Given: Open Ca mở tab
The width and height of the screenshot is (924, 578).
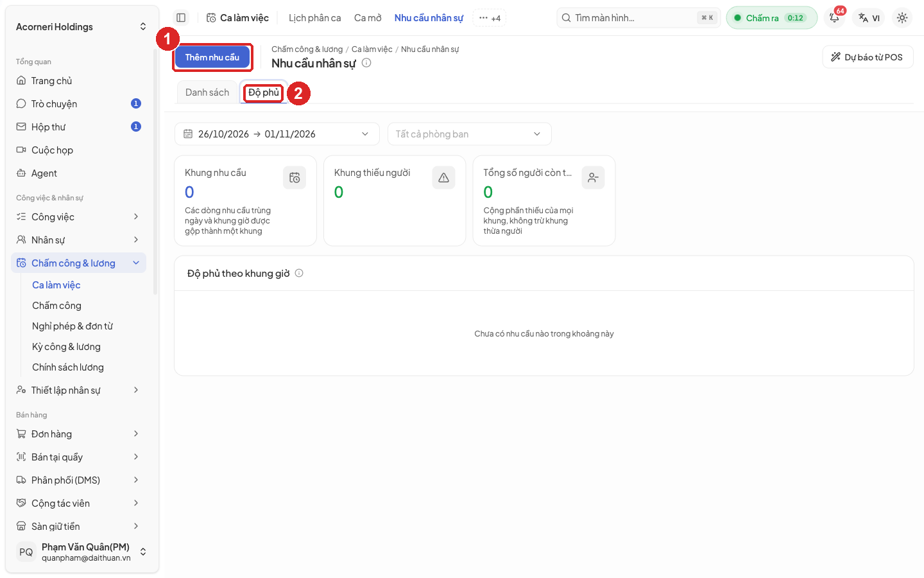Looking at the screenshot, I should coord(368,18).
